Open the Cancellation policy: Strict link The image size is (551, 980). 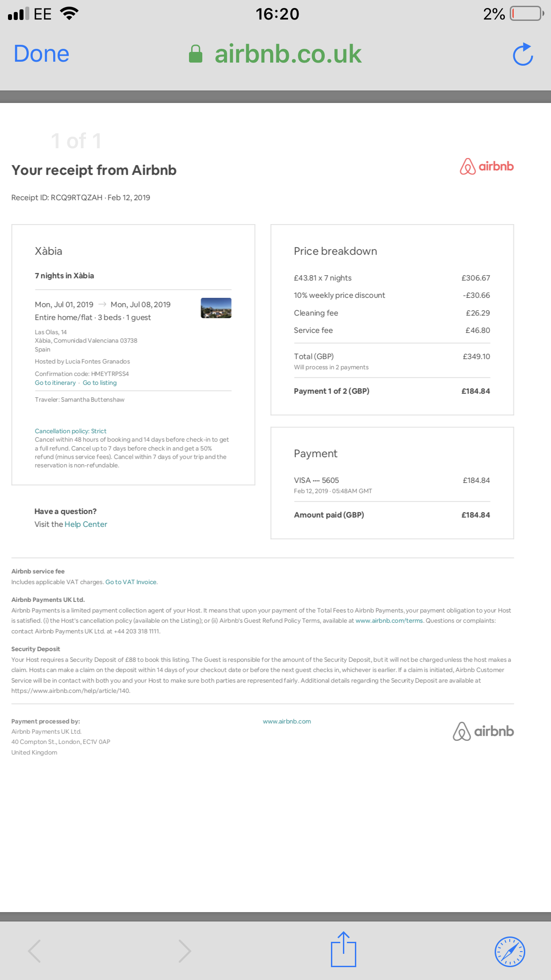(x=70, y=431)
